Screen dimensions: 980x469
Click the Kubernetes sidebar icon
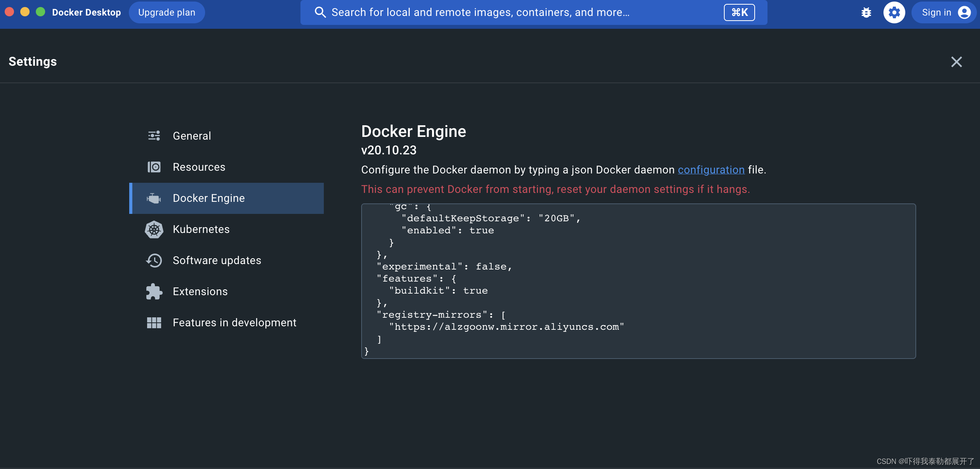155,229
